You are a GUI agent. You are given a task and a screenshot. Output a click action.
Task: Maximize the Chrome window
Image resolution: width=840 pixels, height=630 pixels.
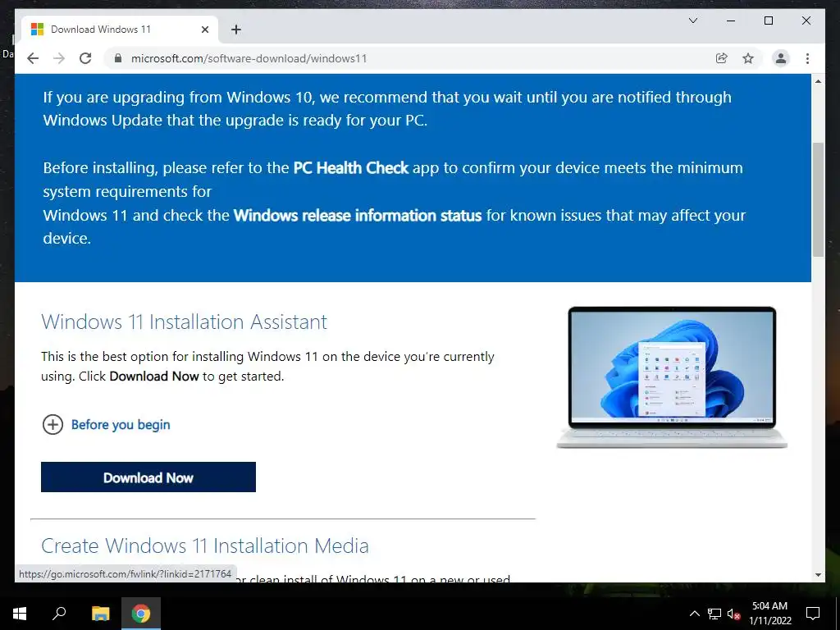coord(768,21)
